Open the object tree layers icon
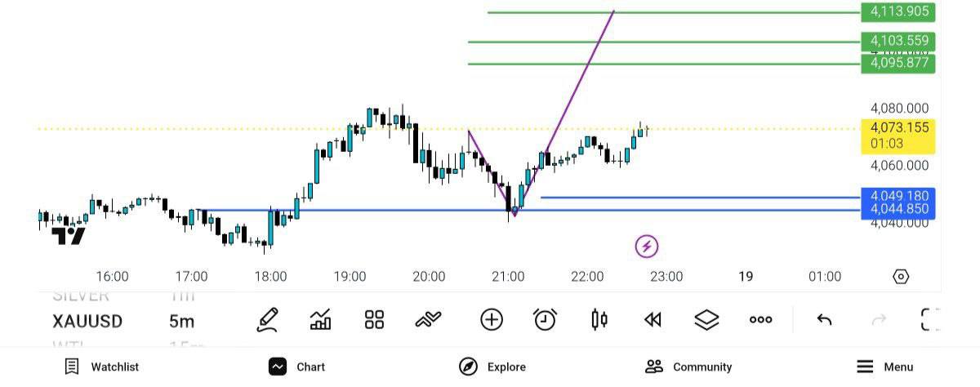This screenshot has width=980, height=387. [706, 320]
